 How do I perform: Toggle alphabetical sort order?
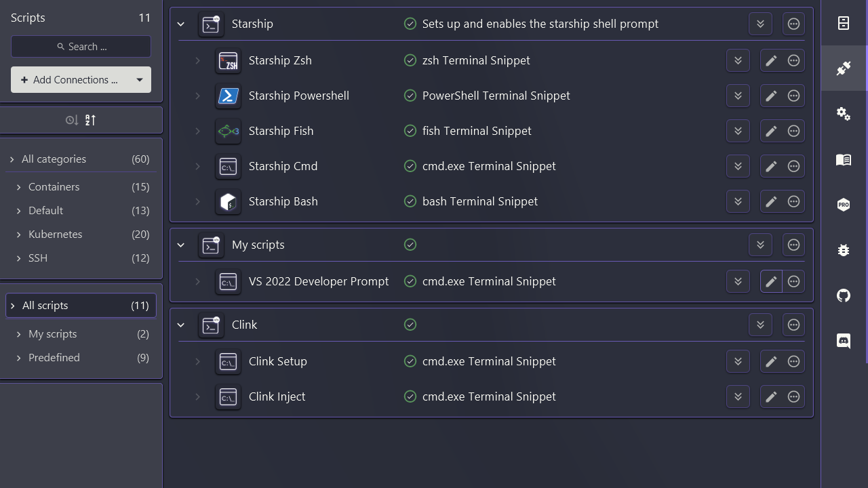coord(90,120)
